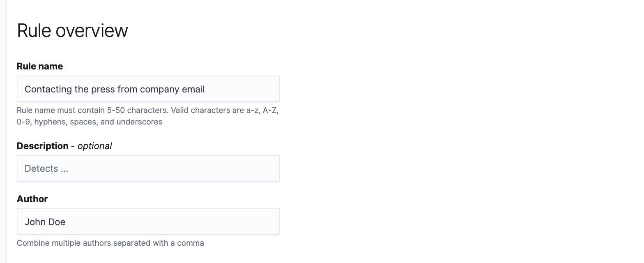Select the text 'Contacting the press from company email'

(114, 89)
